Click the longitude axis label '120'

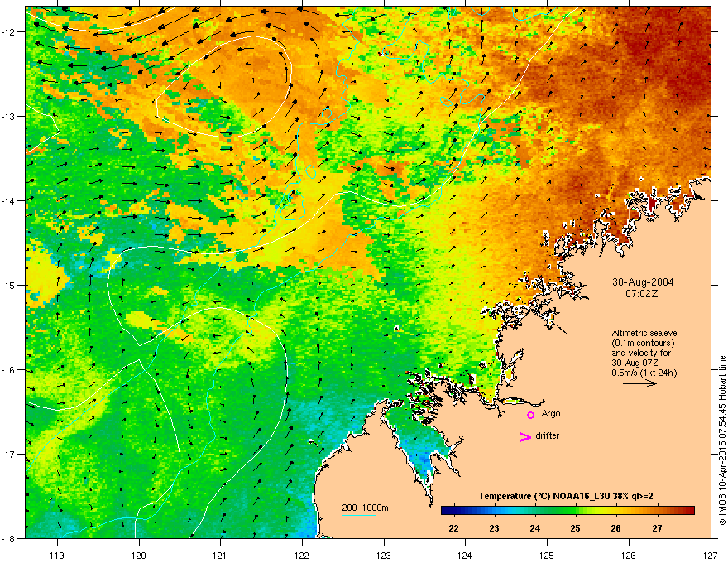point(139,555)
